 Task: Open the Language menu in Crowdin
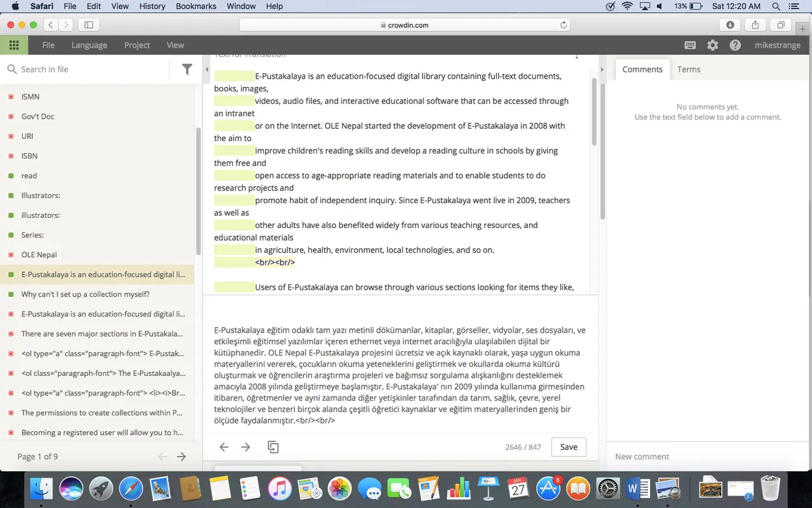pos(89,45)
